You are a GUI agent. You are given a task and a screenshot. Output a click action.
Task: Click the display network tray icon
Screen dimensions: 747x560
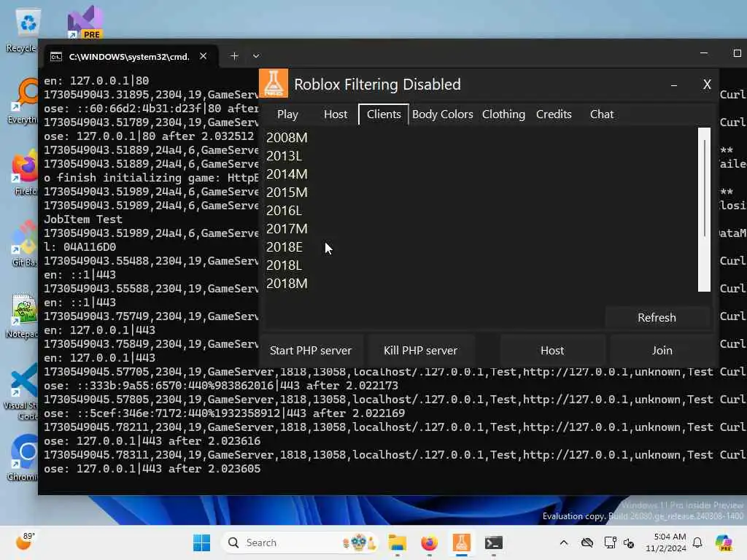610,542
